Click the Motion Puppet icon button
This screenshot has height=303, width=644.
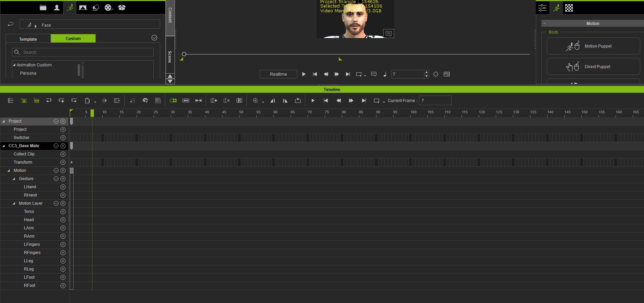tap(593, 46)
